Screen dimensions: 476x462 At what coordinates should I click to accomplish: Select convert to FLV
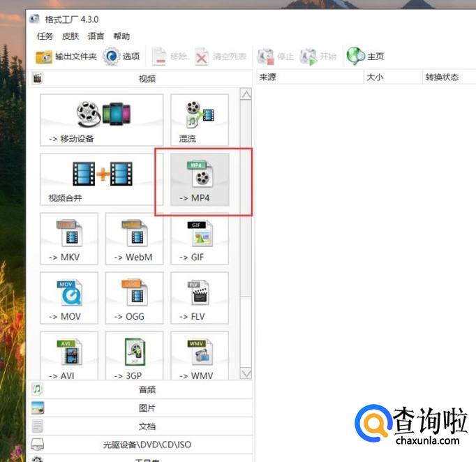(x=200, y=298)
